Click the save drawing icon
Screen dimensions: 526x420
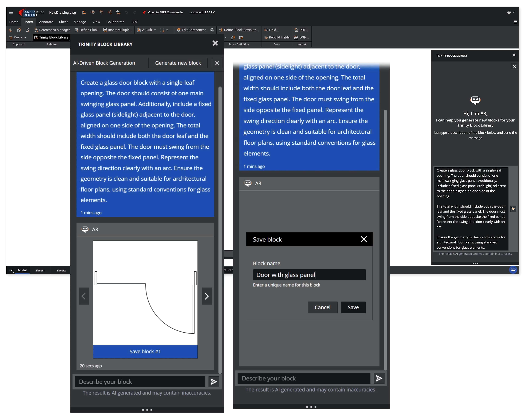coord(84,12)
